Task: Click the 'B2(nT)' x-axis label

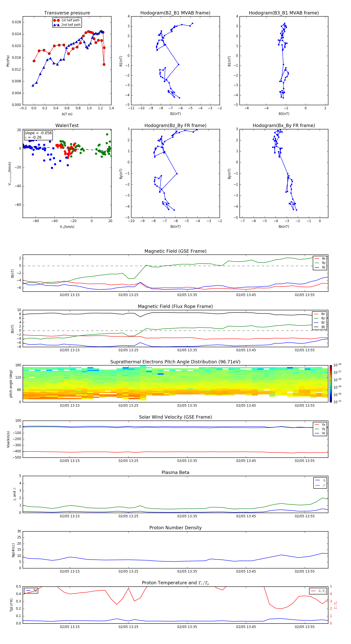Action: tap(175, 114)
